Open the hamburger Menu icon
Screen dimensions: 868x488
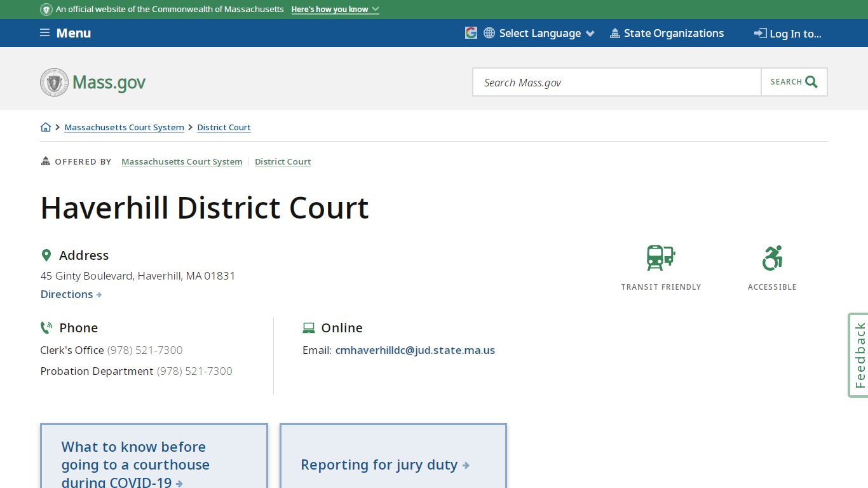coord(44,33)
